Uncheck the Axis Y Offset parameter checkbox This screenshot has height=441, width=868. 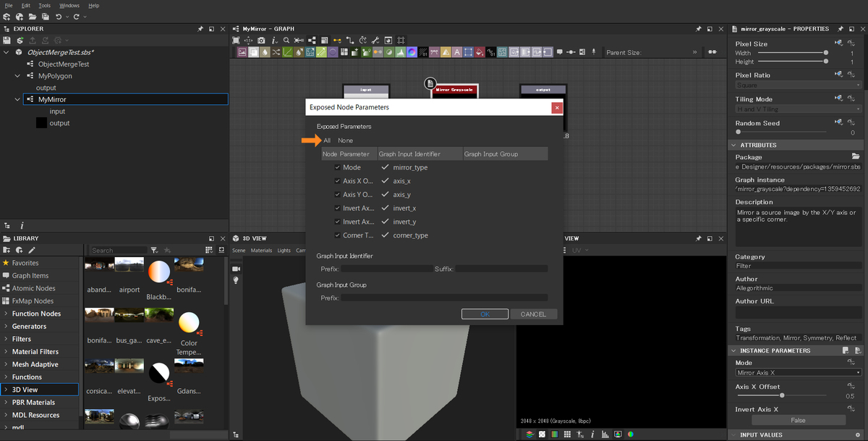click(x=338, y=195)
